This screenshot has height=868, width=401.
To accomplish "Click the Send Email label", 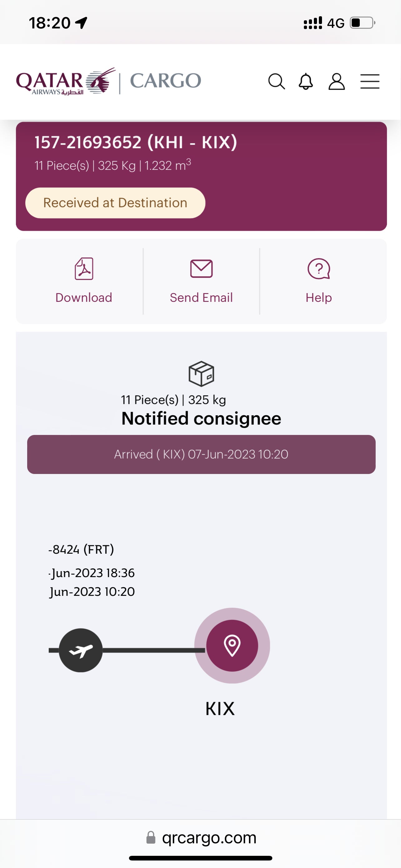I will pos(201,298).
